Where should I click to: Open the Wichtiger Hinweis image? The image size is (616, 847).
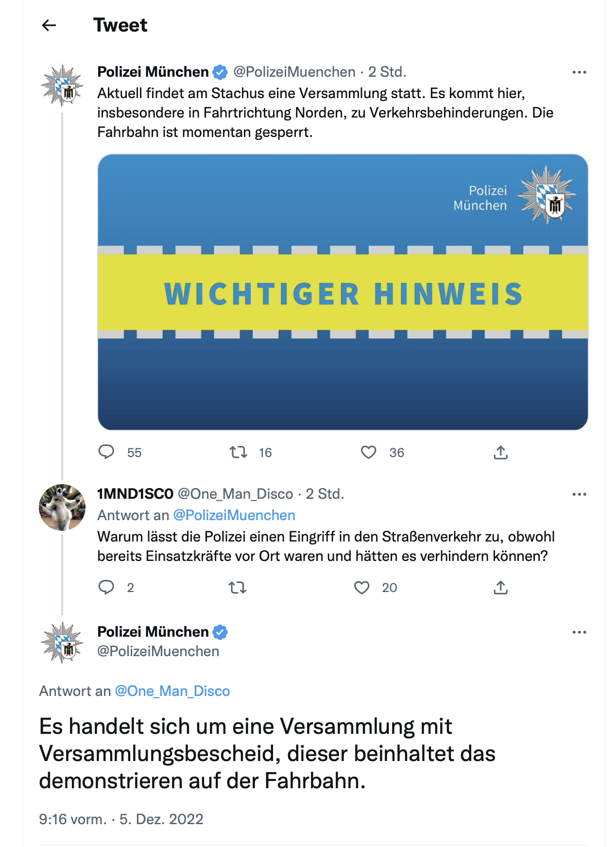pos(342,292)
